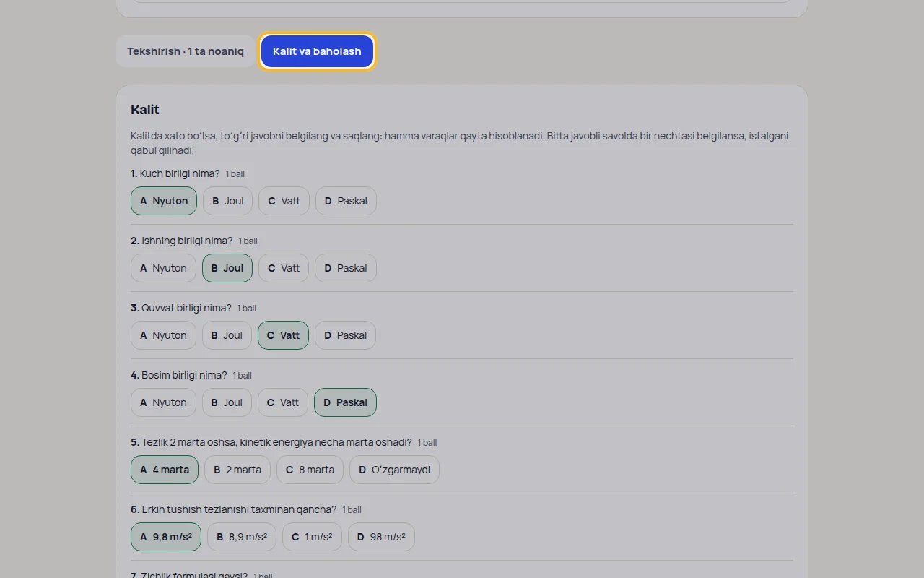Screen dimensions: 924x578
Task: Click question text 'Ishning birligi nima?'
Action: 187,241
